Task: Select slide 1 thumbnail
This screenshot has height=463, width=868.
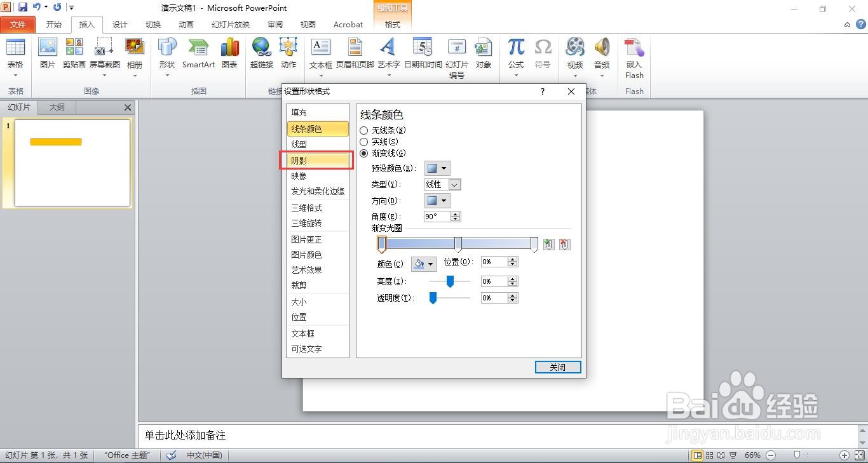Action: tap(72, 163)
